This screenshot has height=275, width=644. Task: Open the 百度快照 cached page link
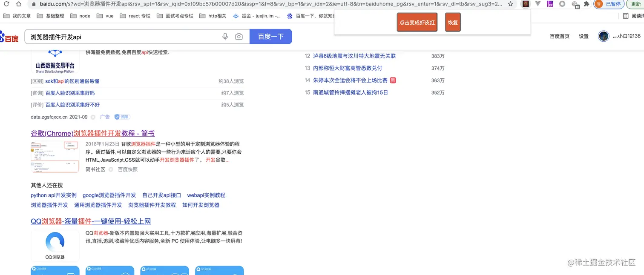coord(128,169)
